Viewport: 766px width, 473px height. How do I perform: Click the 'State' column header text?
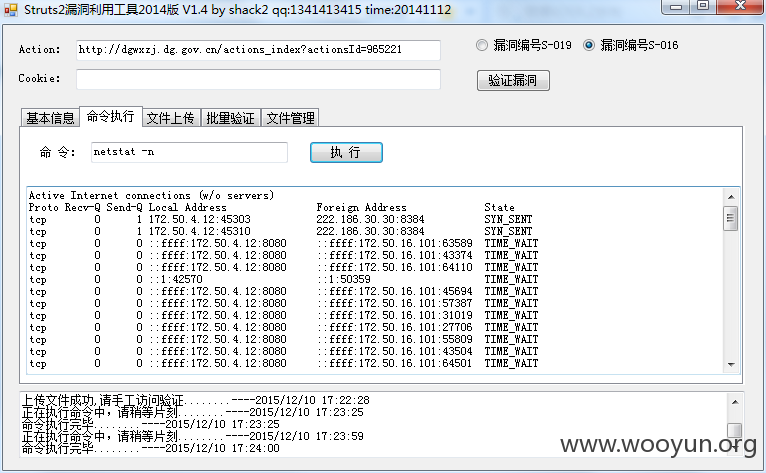tap(499, 207)
